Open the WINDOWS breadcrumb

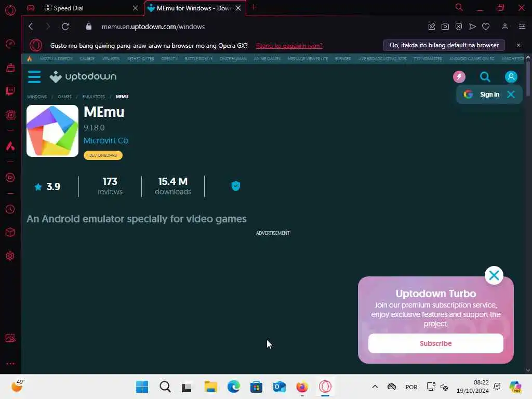click(37, 97)
